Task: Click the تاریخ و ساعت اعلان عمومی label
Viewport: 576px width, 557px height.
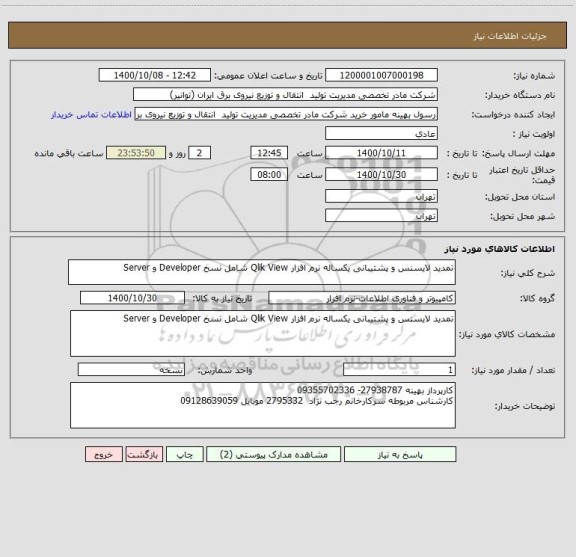Action: point(269,76)
